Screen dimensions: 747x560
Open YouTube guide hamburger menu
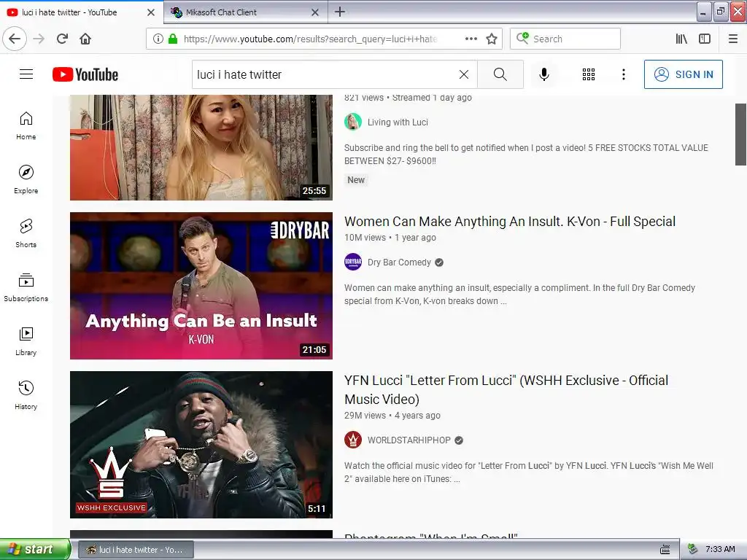click(x=26, y=74)
